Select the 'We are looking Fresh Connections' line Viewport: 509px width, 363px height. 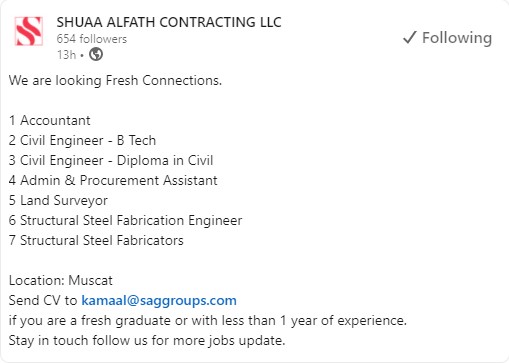[x=115, y=81]
